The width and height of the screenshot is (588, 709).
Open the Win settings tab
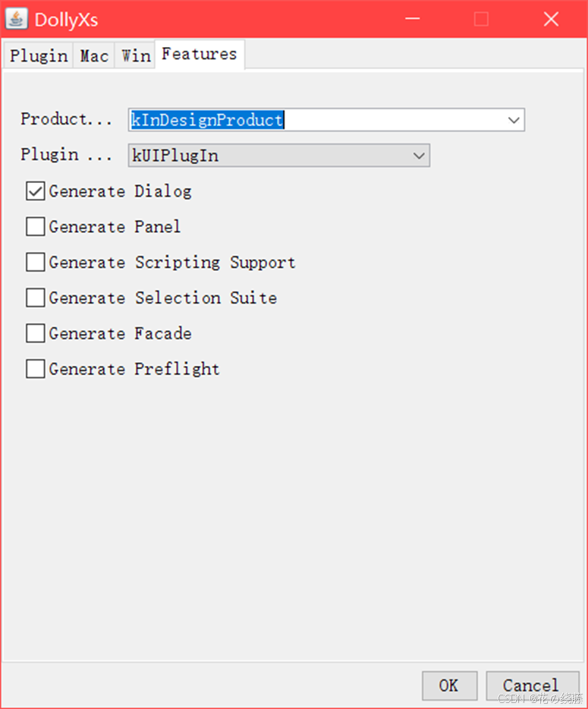(134, 55)
